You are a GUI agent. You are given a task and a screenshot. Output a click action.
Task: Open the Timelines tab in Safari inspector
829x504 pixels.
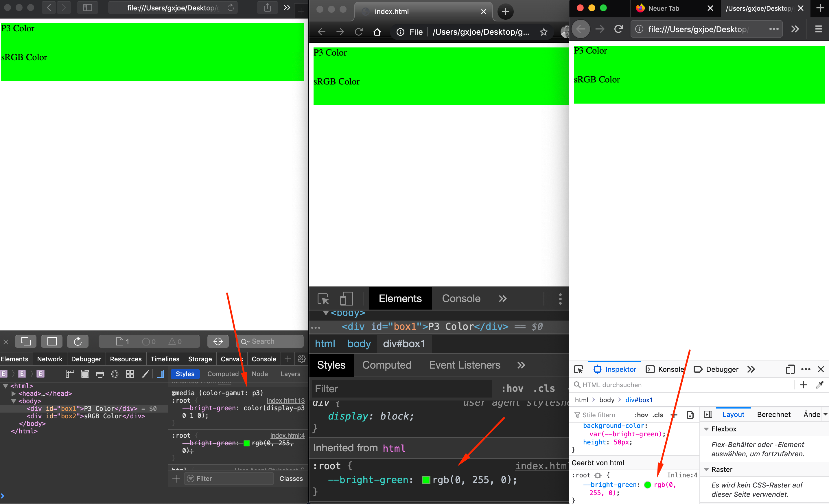click(165, 359)
